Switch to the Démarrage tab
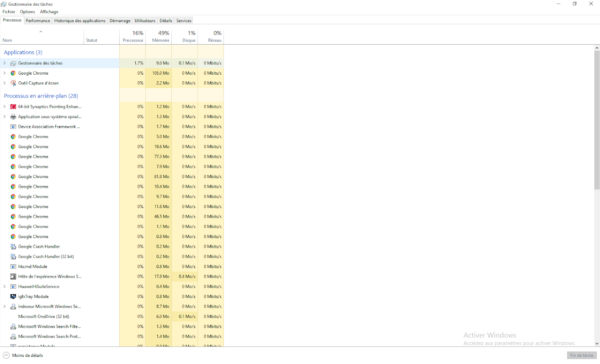Screen dimensions: 600x364 click(120, 21)
